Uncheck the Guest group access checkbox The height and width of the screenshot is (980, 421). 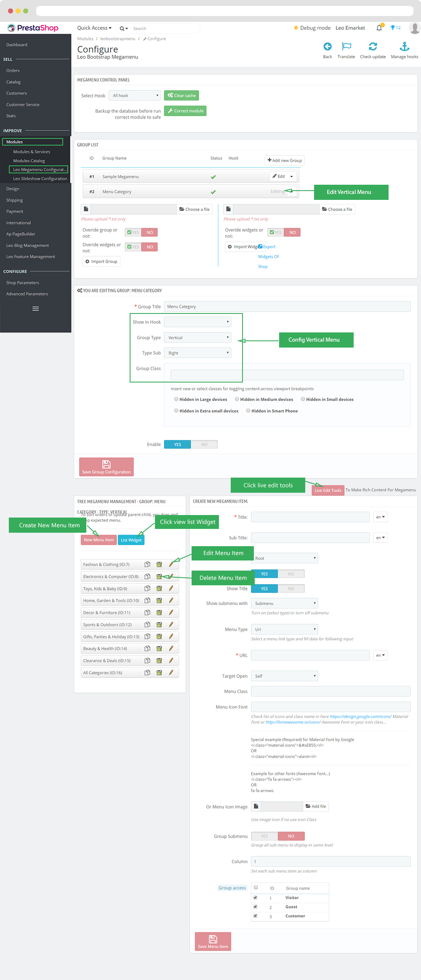[x=255, y=907]
